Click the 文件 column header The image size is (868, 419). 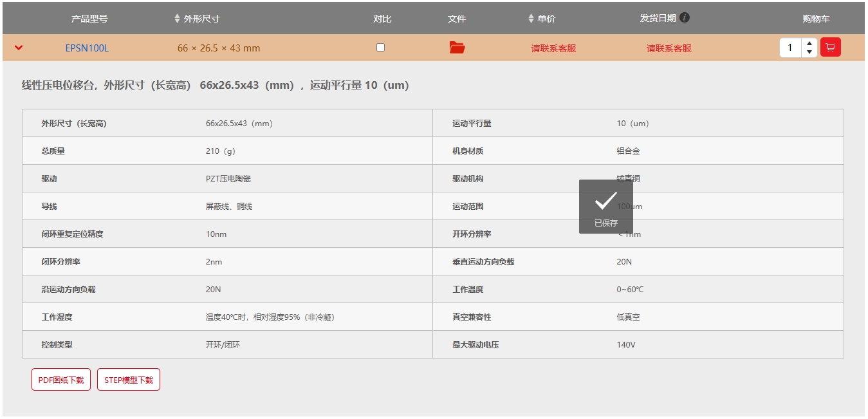[456, 19]
